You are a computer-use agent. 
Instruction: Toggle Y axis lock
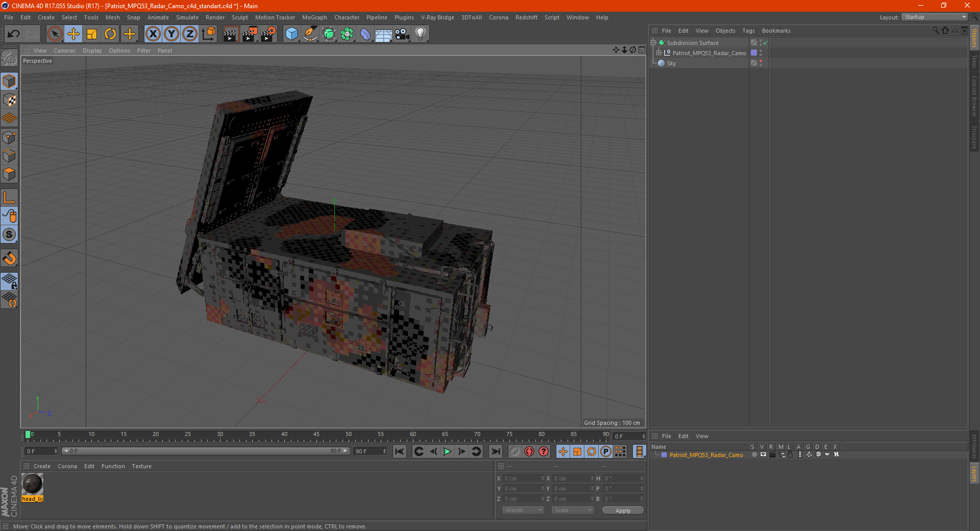171,34
